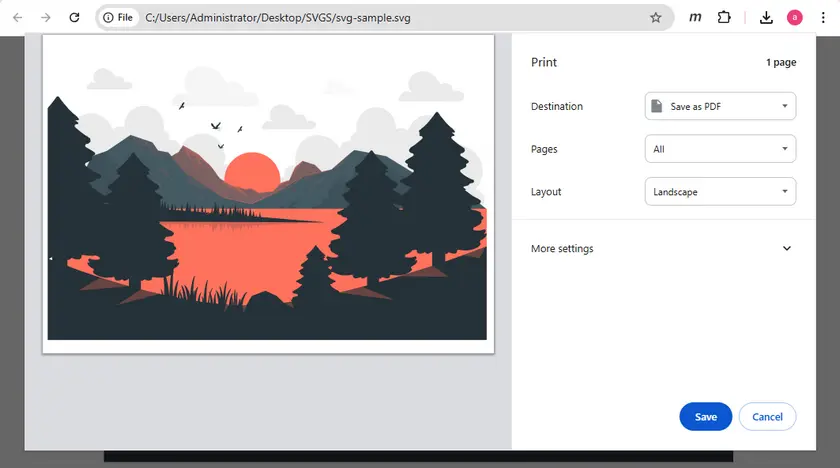The height and width of the screenshot is (468, 840).
Task: Click the blue Save button
Action: point(705,417)
